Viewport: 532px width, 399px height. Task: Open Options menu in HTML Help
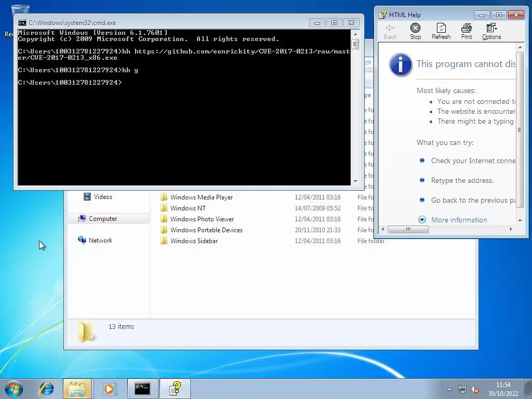[x=491, y=31]
